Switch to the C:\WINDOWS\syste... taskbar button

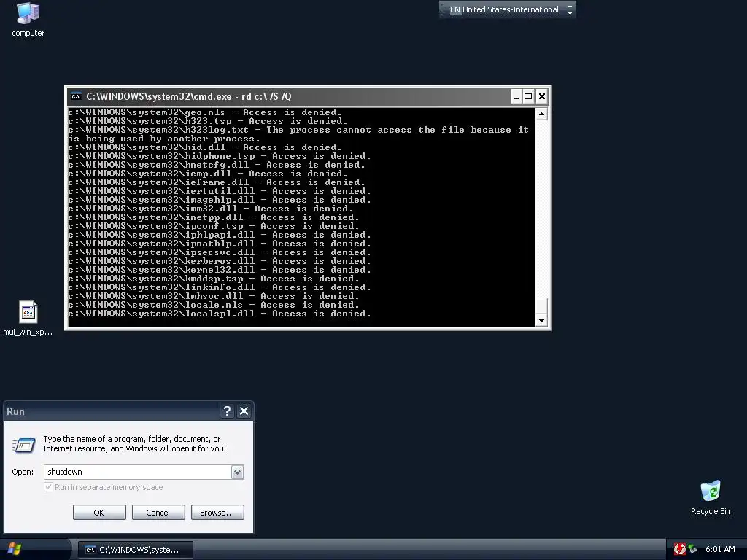tap(136, 550)
